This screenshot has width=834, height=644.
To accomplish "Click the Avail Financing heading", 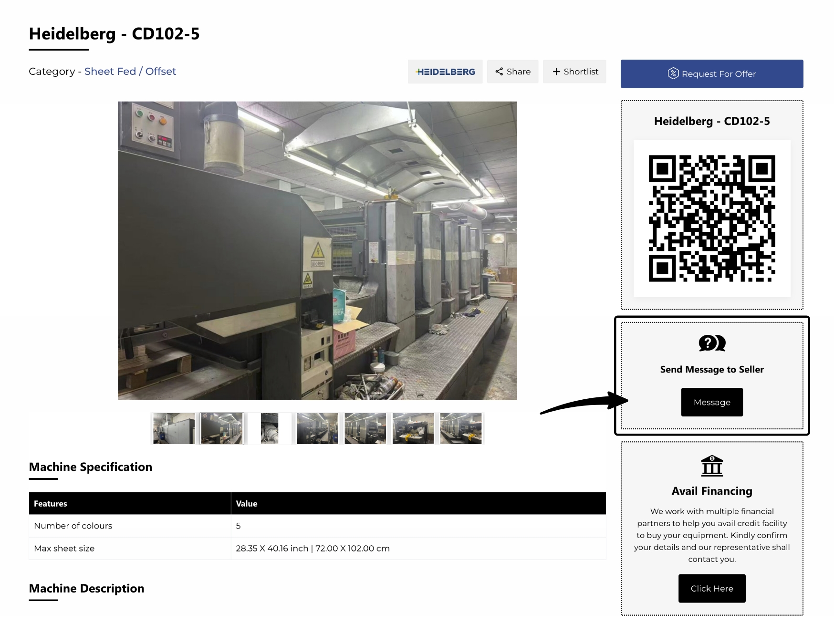I will coord(712,491).
